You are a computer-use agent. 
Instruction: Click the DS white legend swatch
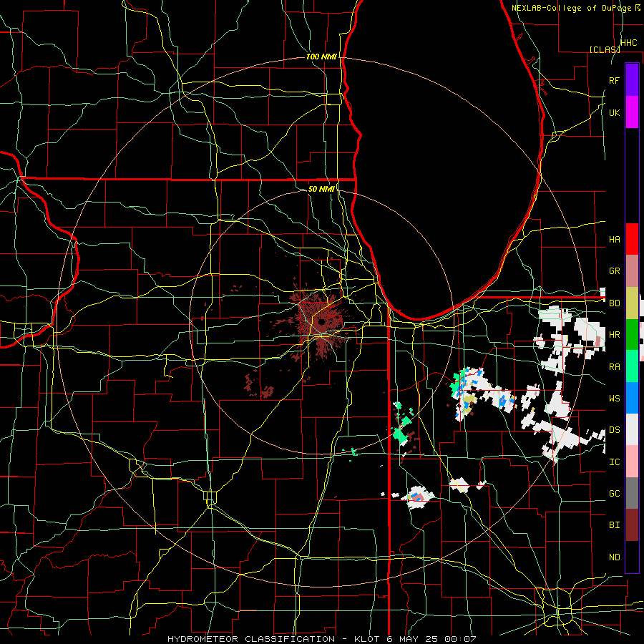click(632, 429)
